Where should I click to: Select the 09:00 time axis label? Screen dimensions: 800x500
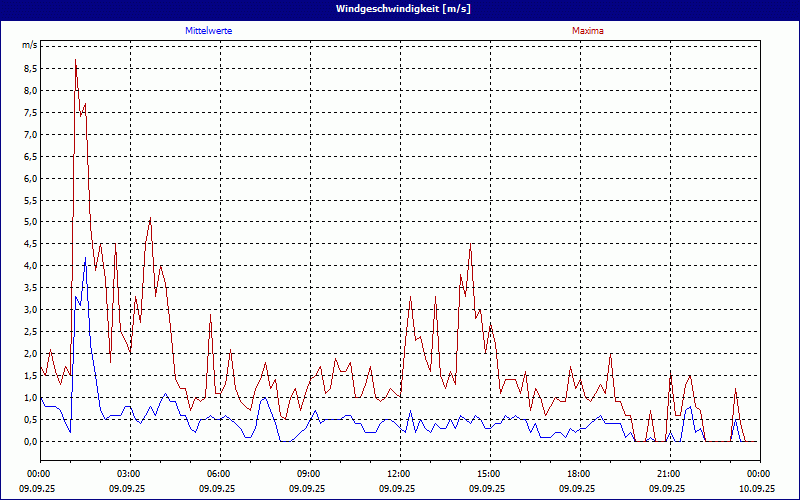[308, 473]
